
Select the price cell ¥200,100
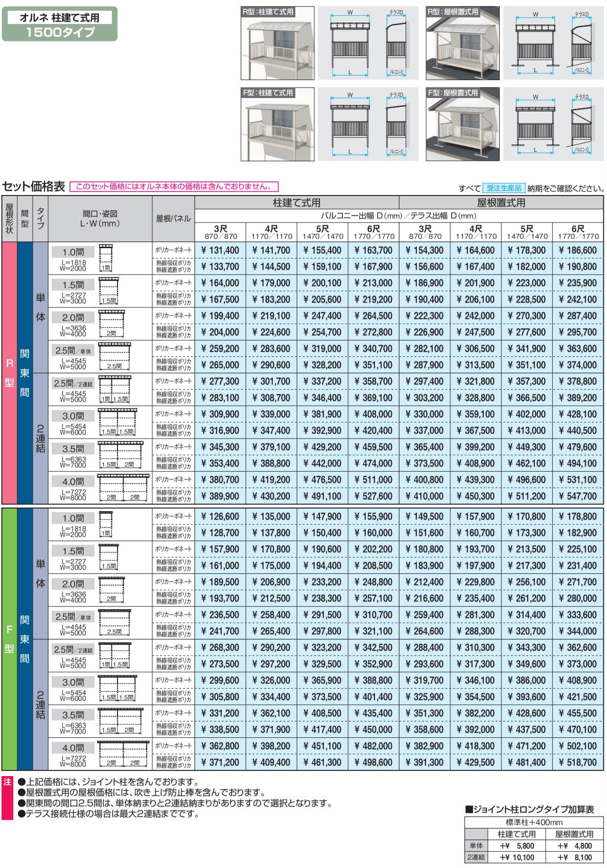point(322,283)
